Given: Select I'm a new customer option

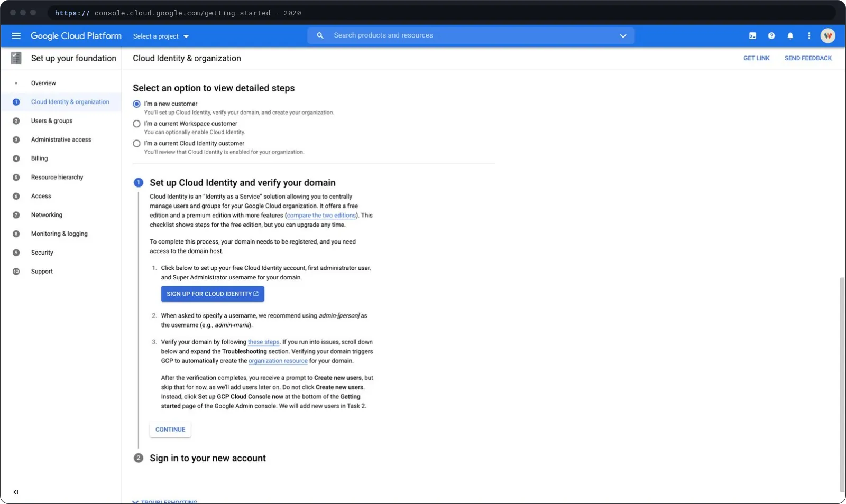Looking at the screenshot, I should (x=136, y=104).
